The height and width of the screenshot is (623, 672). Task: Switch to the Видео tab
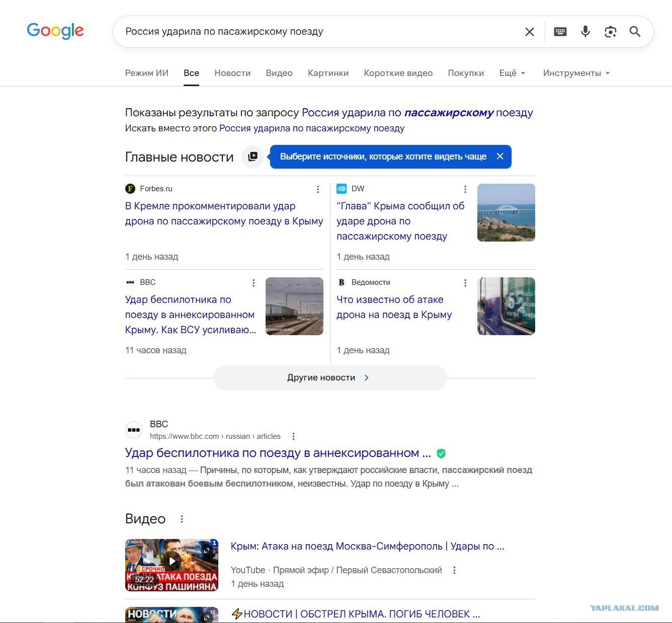tap(279, 73)
